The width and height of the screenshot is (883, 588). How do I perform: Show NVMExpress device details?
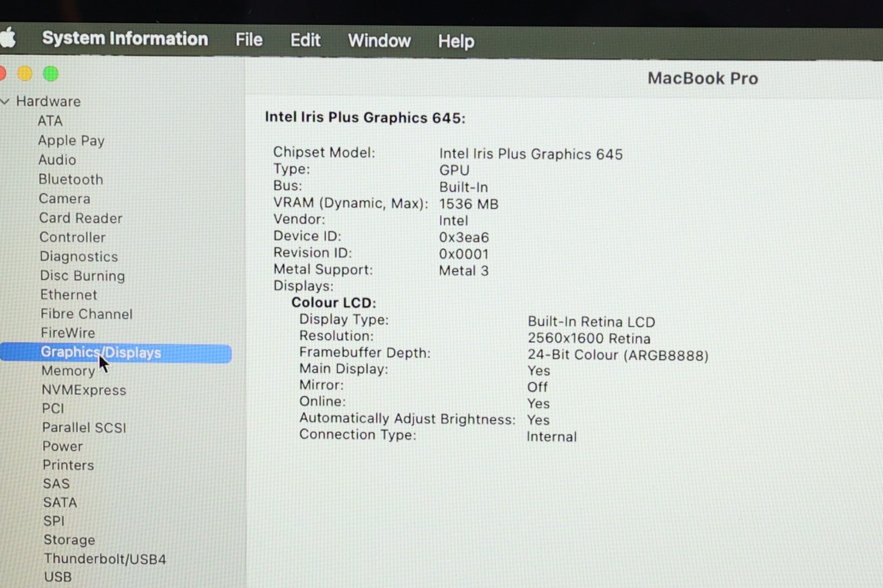(x=84, y=390)
